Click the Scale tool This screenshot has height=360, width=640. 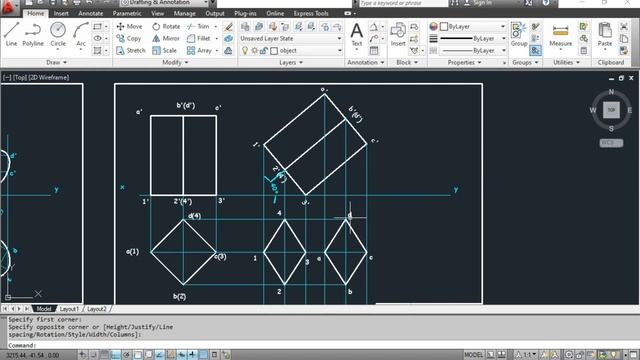tap(164, 50)
